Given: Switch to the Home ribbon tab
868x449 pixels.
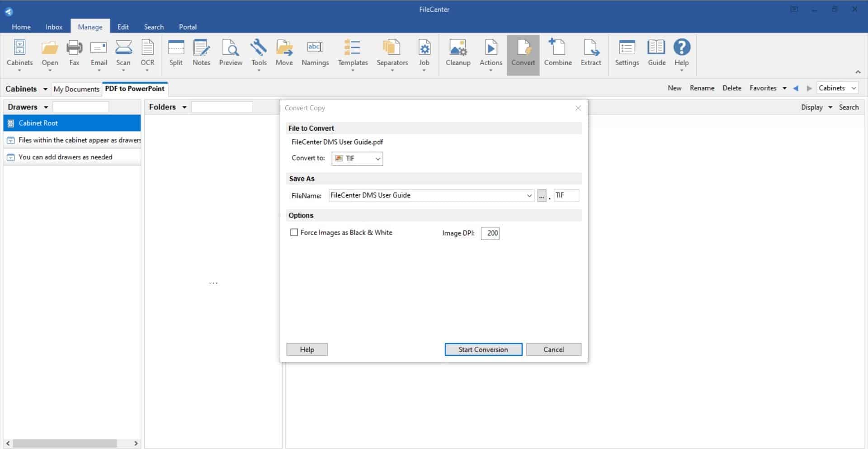Looking at the screenshot, I should (21, 27).
